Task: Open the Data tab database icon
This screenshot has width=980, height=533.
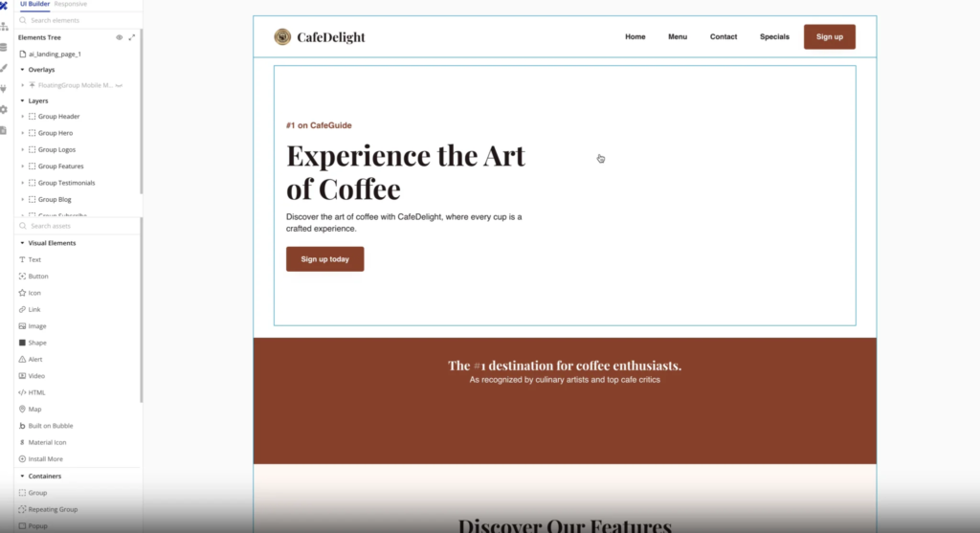Action: (4, 47)
